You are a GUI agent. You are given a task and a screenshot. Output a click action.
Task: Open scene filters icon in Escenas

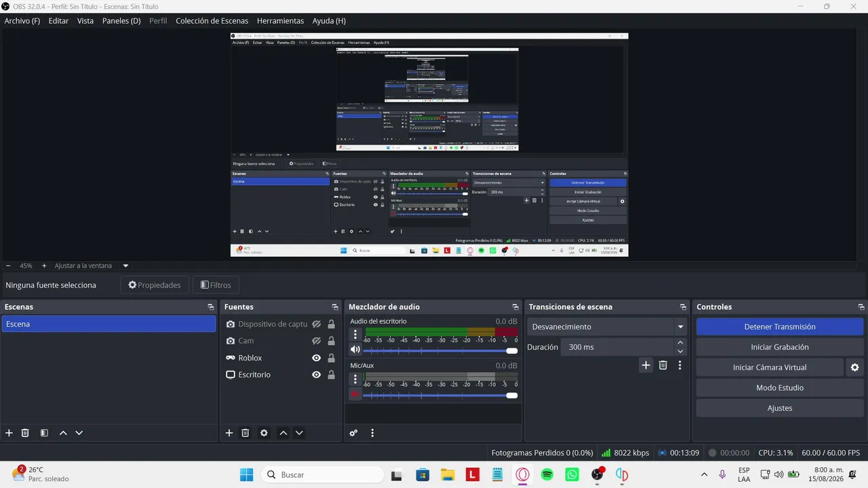click(44, 432)
